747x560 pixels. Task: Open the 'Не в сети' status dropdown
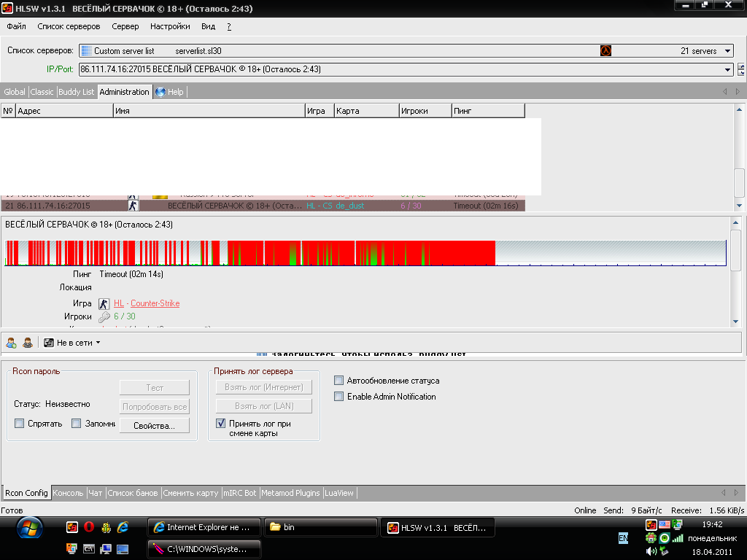pyautogui.click(x=98, y=343)
